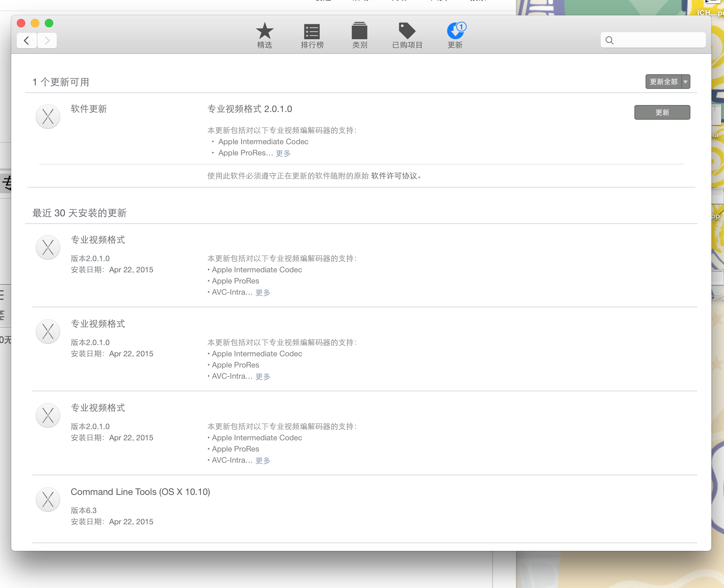Click the first installed 专业视频格式 icon
The height and width of the screenshot is (588, 724).
pyautogui.click(x=48, y=247)
